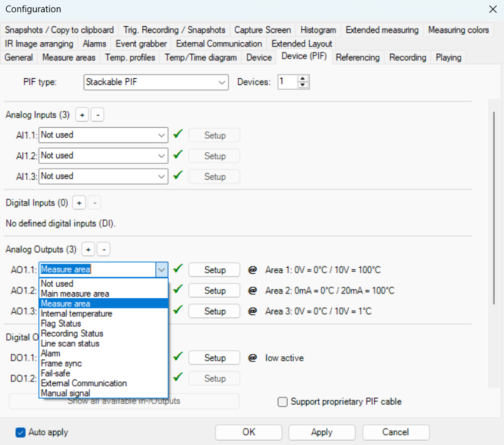
Task: Click the Apply button
Action: tap(322, 432)
